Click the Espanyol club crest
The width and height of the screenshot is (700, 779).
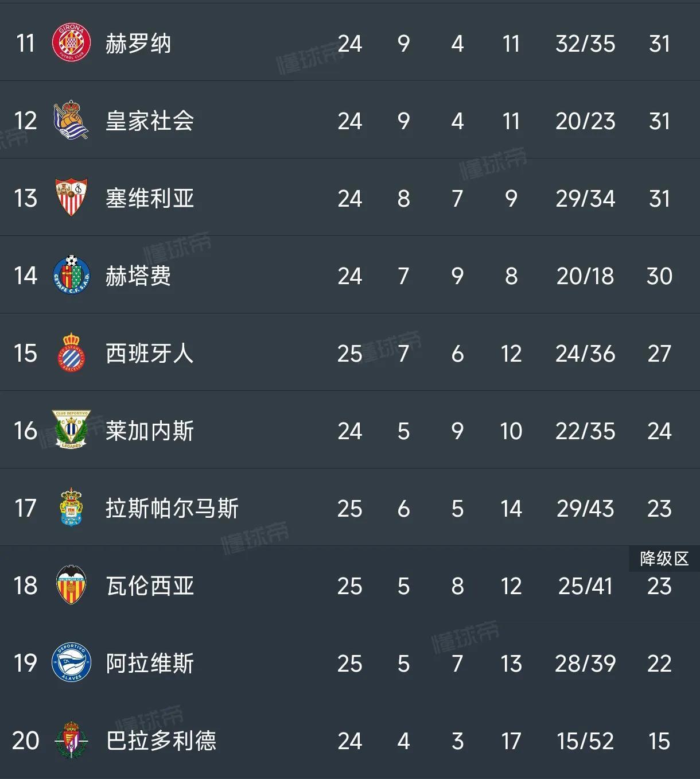(70, 354)
